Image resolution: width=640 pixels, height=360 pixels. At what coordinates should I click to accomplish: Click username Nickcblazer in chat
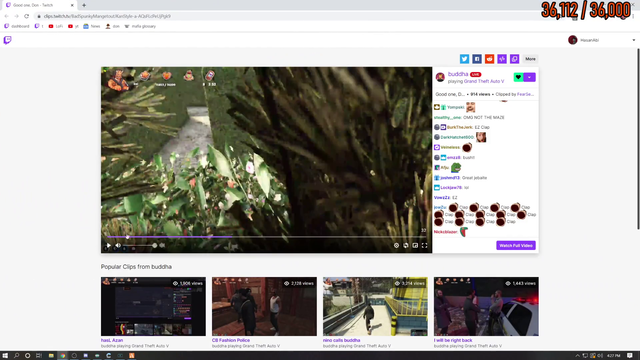[445, 232]
